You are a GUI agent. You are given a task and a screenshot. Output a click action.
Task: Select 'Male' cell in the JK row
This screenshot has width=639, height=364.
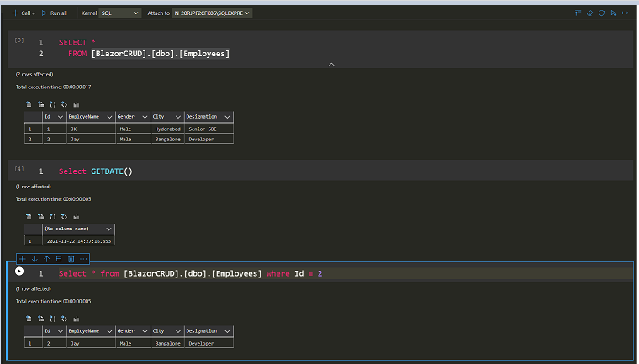[133, 129]
